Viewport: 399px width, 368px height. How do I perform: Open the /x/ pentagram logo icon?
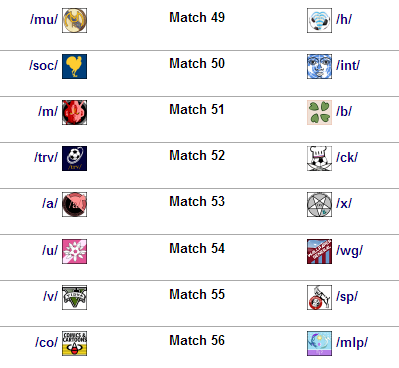(319, 204)
